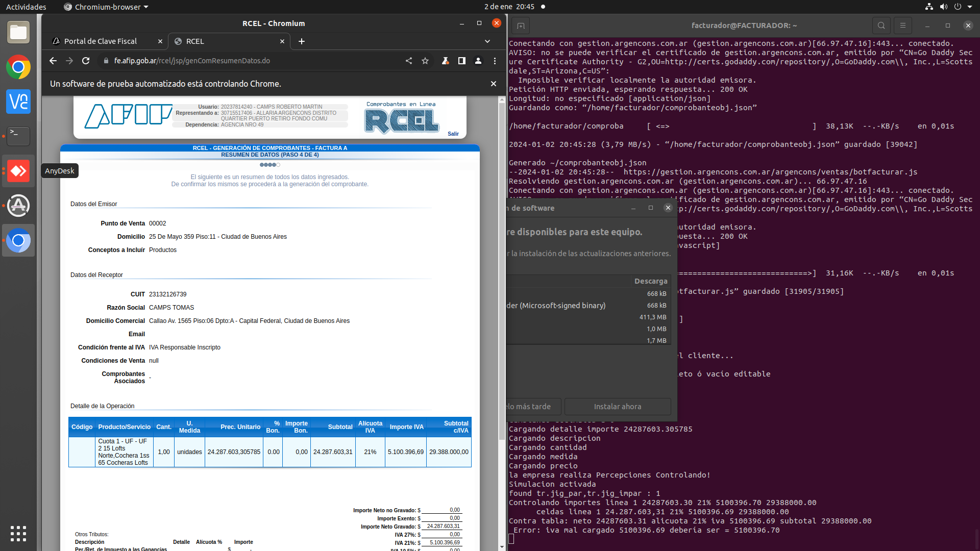Click Instalar ahora in software updater

618,407
